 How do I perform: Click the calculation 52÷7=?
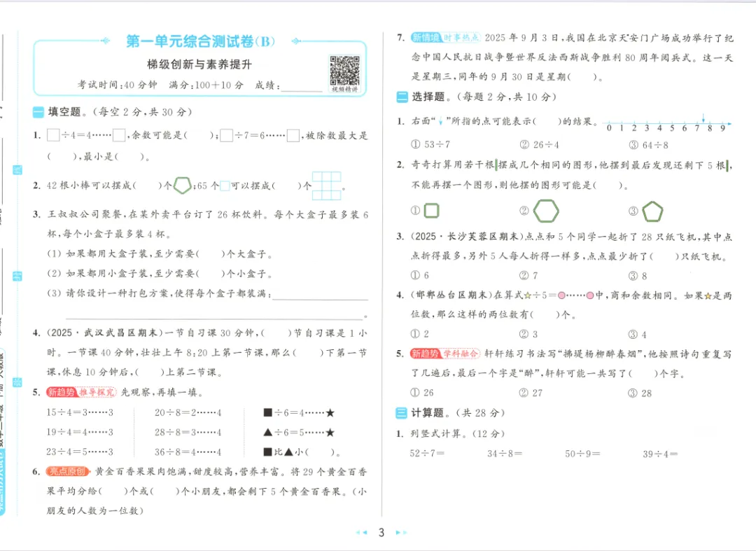(427, 453)
